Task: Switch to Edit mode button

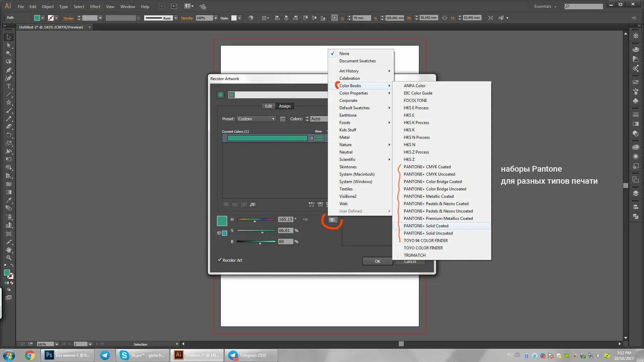Action: 268,106
